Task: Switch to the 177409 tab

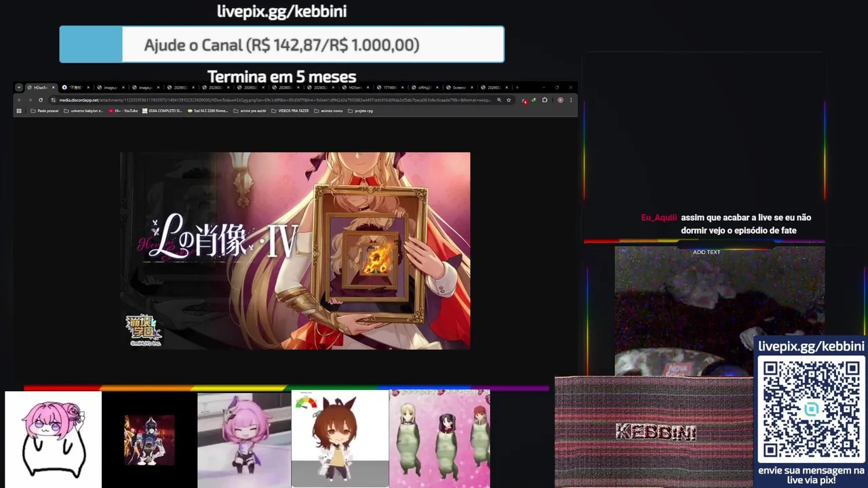Action: click(x=390, y=87)
